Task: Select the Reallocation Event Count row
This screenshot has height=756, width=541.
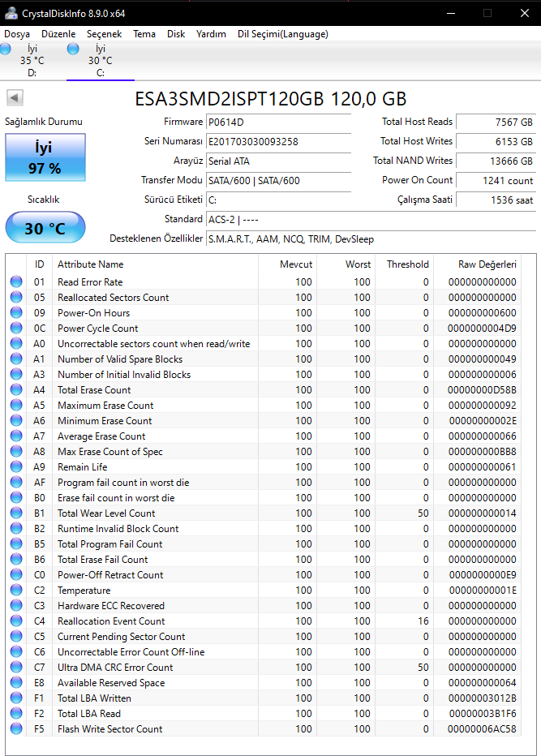Action: click(x=264, y=621)
